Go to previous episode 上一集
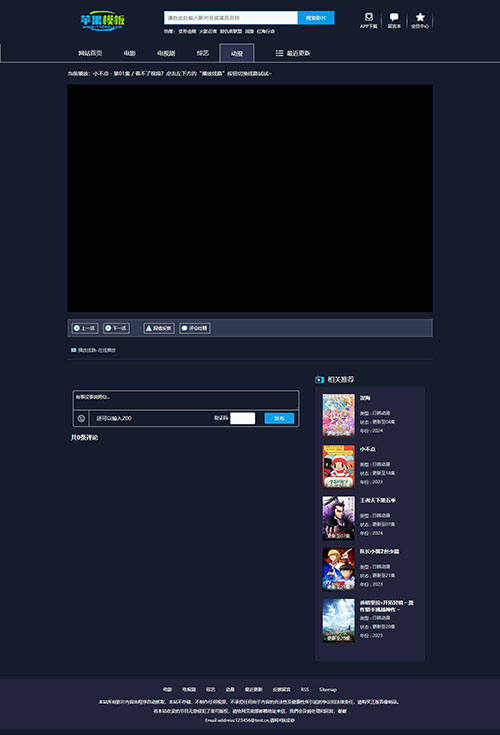The width and height of the screenshot is (500, 735). click(85, 328)
